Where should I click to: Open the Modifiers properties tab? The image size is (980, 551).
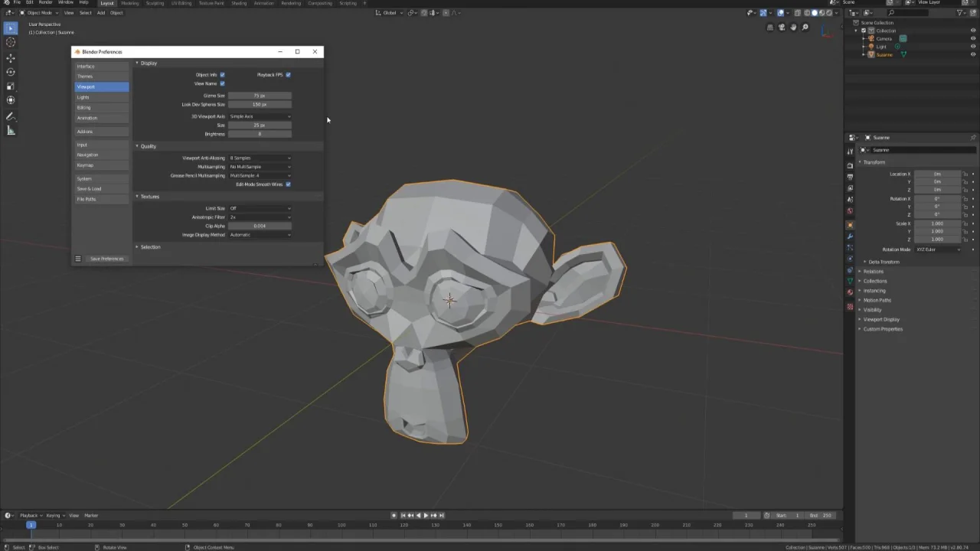pyautogui.click(x=850, y=236)
